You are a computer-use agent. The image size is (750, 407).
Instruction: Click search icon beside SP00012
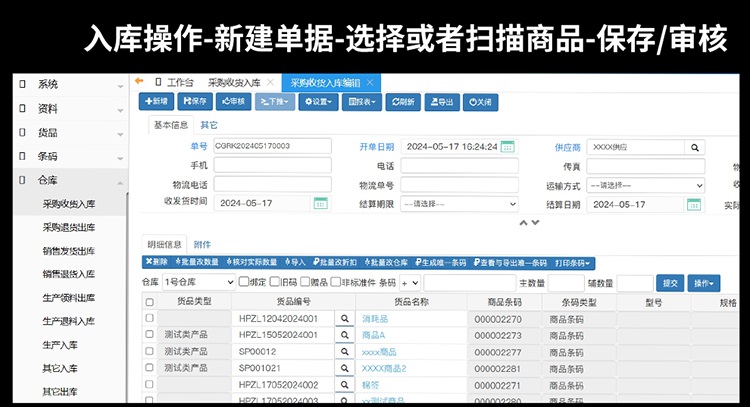tap(344, 352)
